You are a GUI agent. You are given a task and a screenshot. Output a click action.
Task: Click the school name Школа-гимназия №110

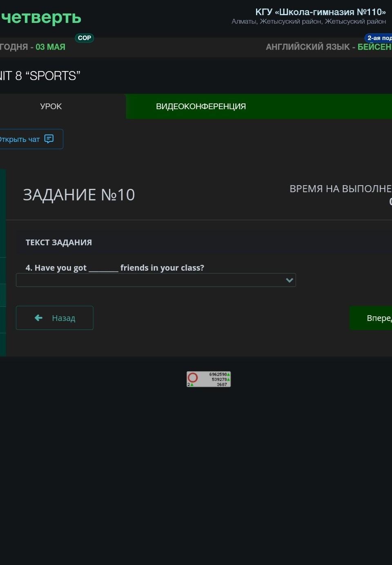coord(320,12)
